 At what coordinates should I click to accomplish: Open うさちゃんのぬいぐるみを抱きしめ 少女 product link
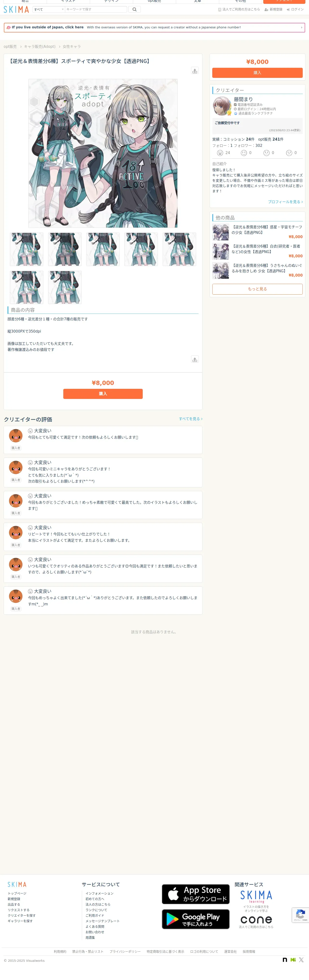(x=267, y=268)
